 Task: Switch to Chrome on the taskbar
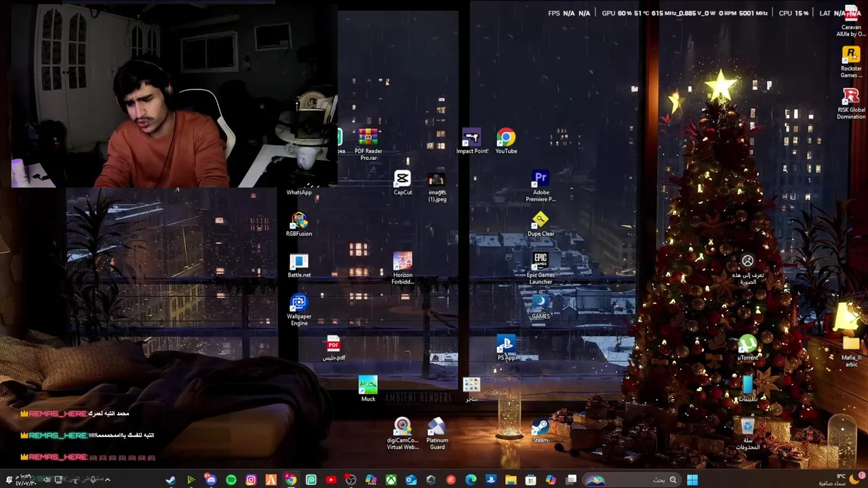[x=290, y=480]
